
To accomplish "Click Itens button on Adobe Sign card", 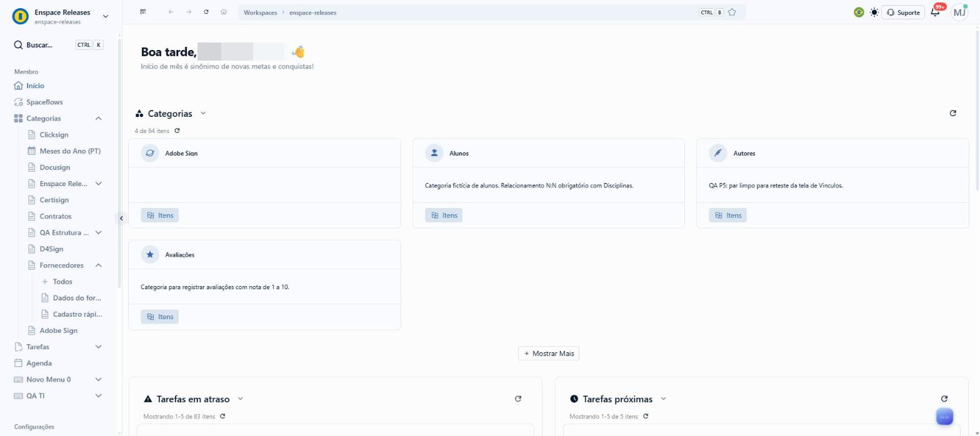I will click(159, 215).
